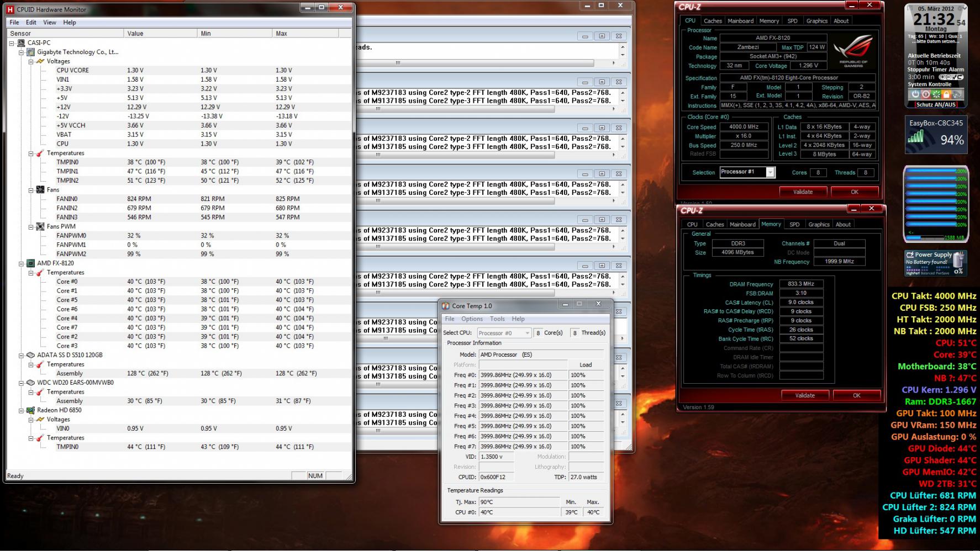
Task: Click the red shutdown icon in System Kontrolle
Action: (926, 94)
